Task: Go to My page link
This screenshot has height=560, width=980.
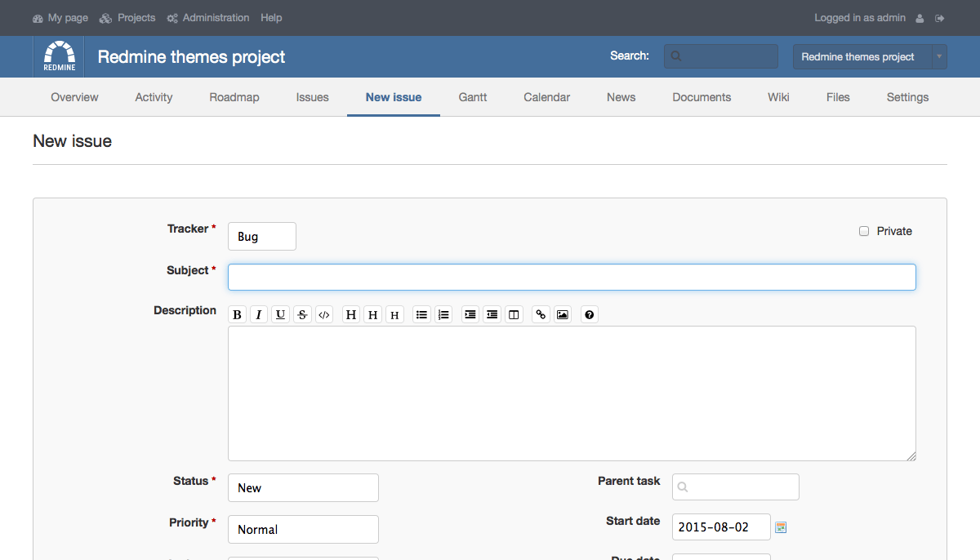Action: (x=60, y=18)
